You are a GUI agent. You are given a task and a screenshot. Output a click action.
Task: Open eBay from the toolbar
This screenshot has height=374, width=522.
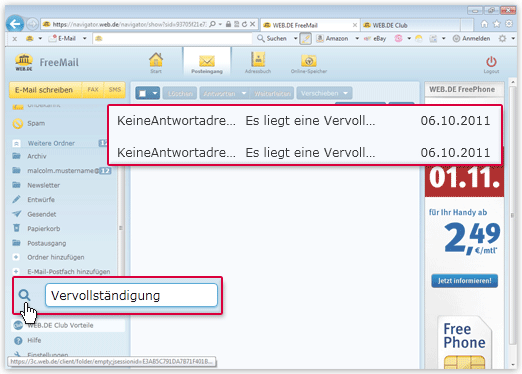[x=375, y=39]
